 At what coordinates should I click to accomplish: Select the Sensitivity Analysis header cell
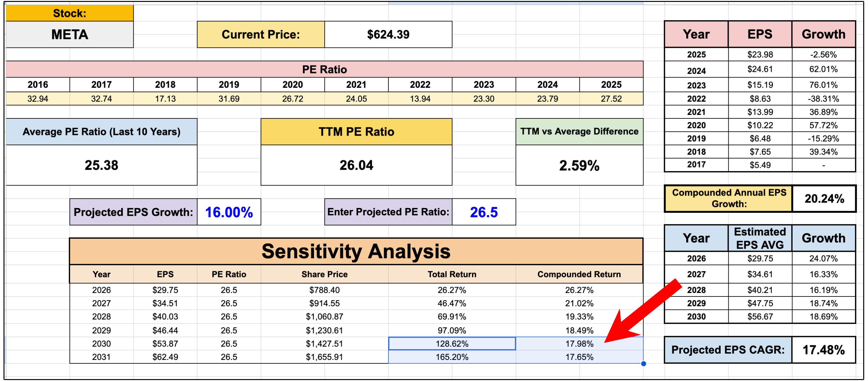click(x=356, y=251)
